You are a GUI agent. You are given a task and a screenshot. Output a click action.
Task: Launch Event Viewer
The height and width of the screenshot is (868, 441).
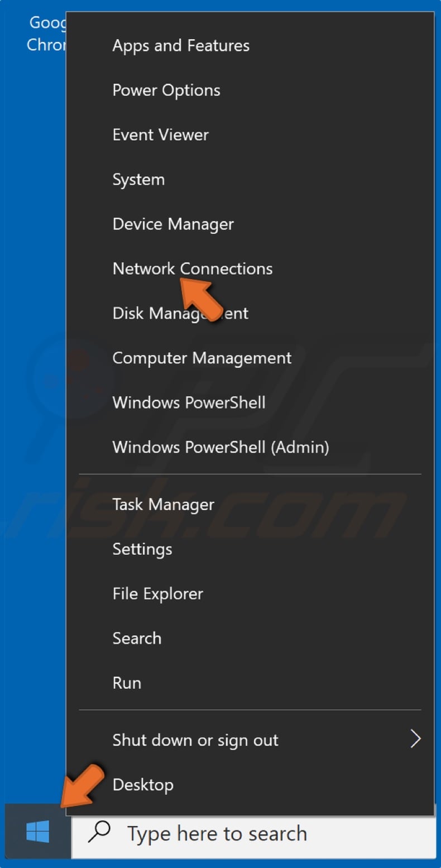160,135
